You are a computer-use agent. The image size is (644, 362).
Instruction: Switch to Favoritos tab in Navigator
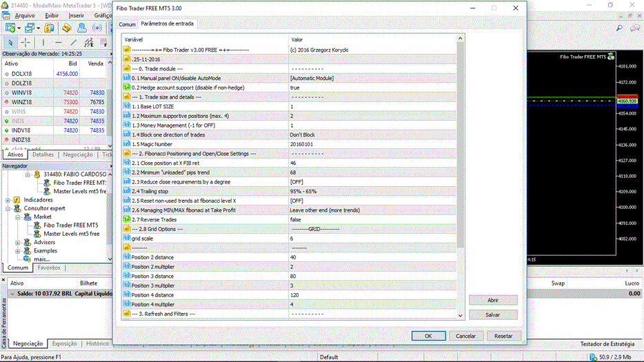tap(49, 268)
